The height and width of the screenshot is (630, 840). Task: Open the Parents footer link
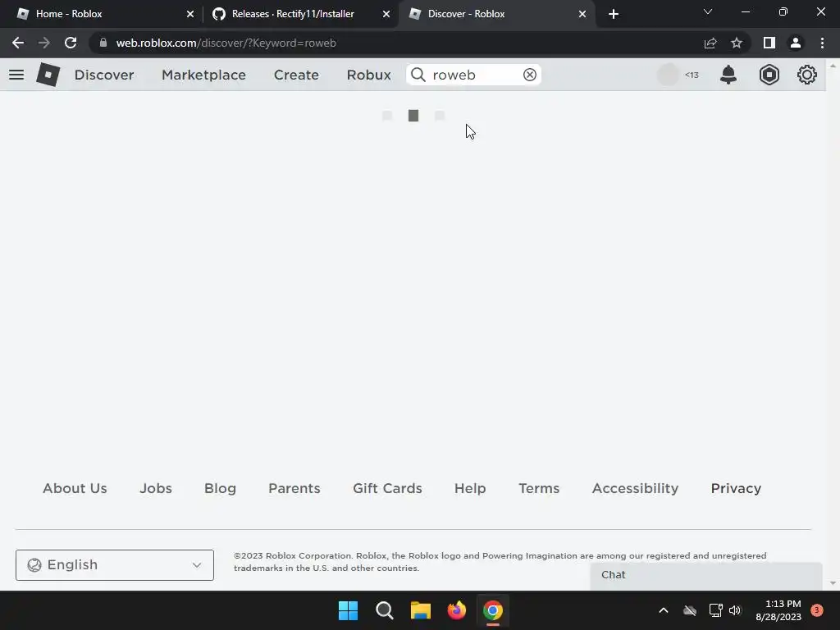click(294, 488)
